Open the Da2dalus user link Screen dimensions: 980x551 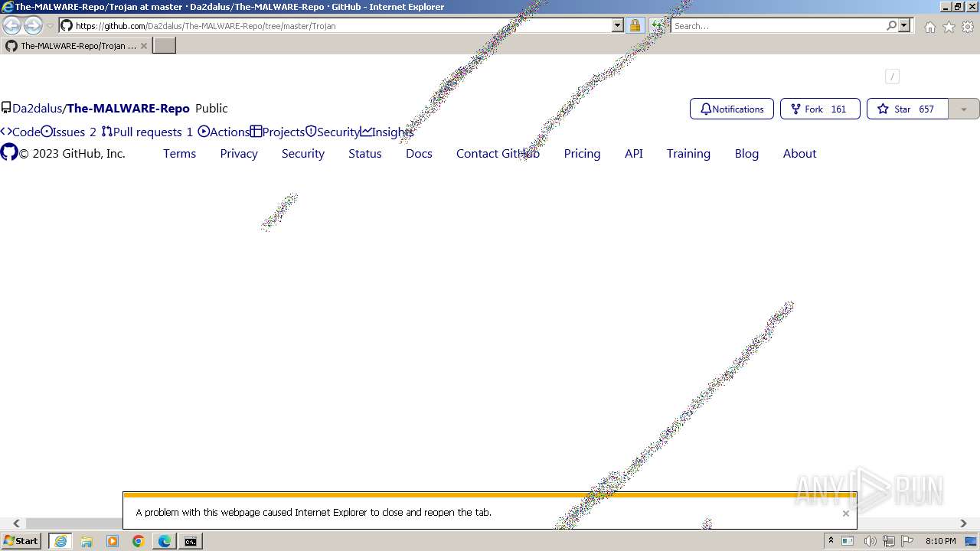(37, 109)
